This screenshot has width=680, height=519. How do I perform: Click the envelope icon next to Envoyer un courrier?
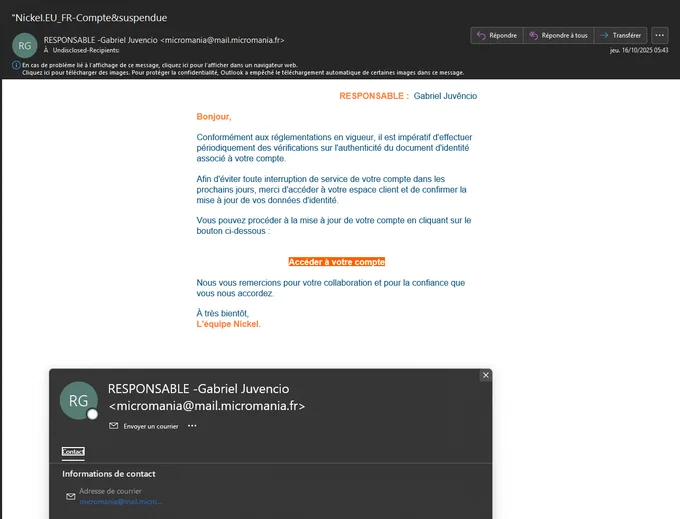click(x=114, y=426)
